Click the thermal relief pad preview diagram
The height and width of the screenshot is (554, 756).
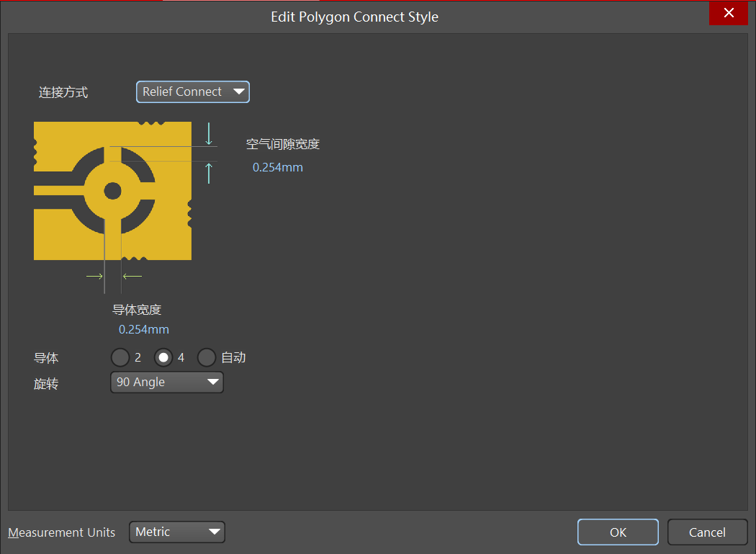(x=113, y=190)
